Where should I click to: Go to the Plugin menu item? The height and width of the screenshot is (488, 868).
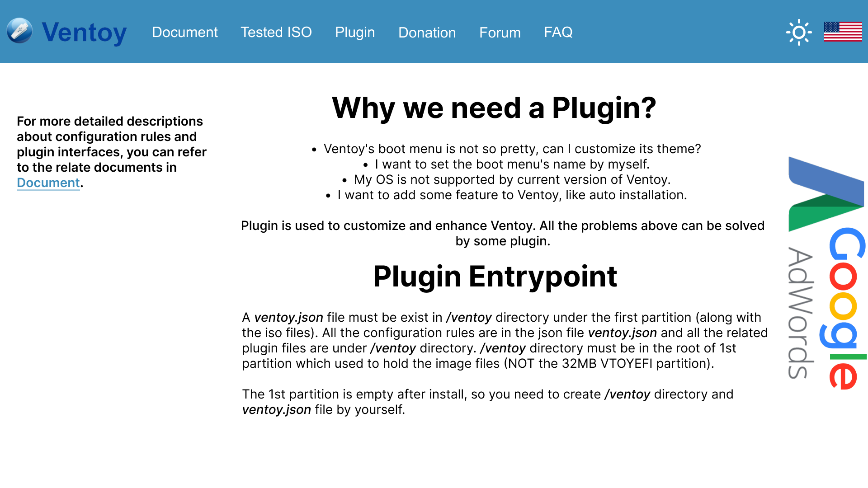[355, 32]
